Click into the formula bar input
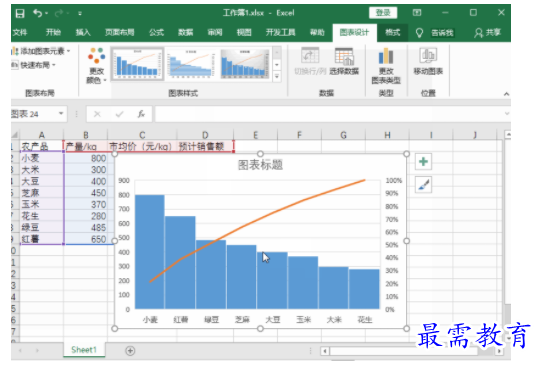This screenshot has height=367, width=539. pos(328,114)
